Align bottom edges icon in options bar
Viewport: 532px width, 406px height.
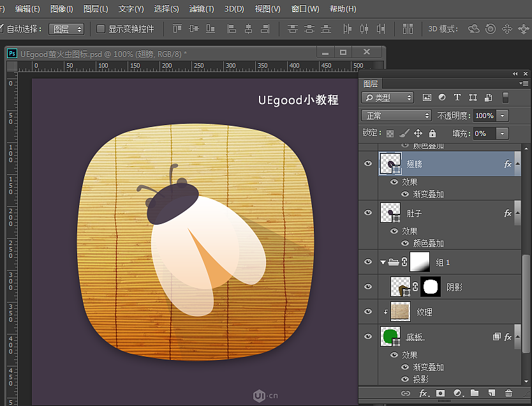(211, 29)
